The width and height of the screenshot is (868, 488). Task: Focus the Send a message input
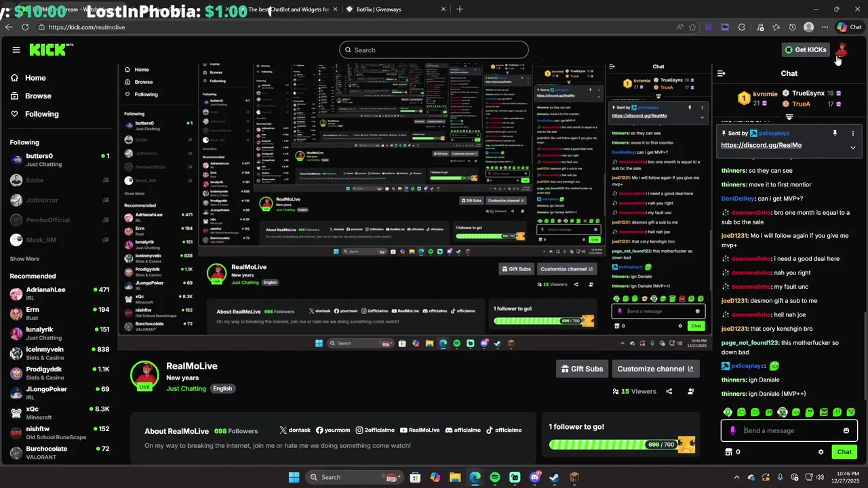[x=789, y=430]
